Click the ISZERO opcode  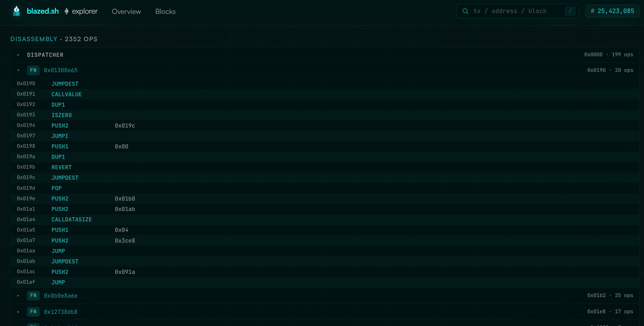[x=62, y=115]
